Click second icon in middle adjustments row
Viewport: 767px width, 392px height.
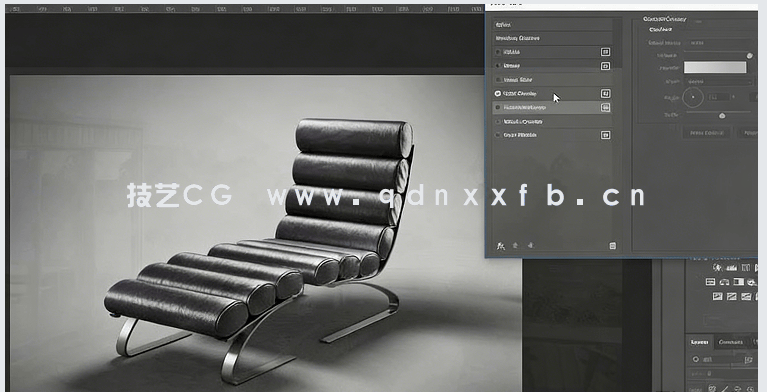point(725,282)
